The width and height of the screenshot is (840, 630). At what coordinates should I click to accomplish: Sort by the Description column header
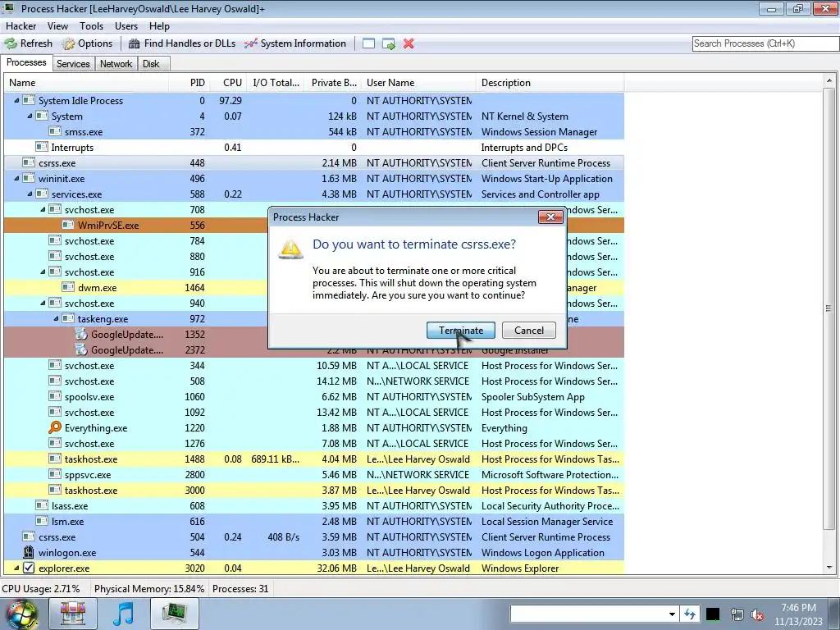pos(550,83)
